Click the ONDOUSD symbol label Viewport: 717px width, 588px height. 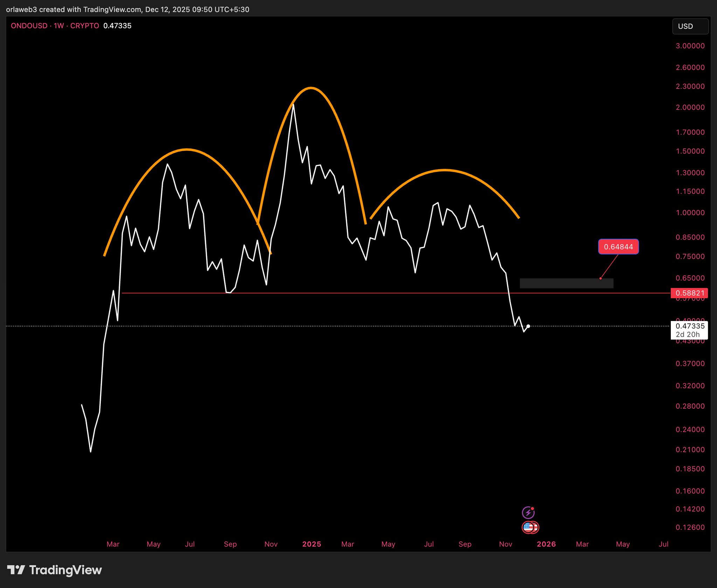(29, 26)
